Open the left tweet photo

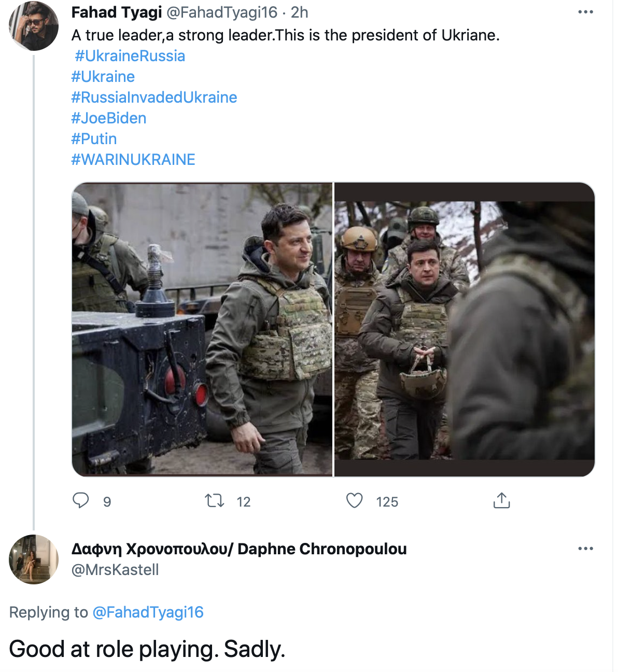(x=202, y=329)
